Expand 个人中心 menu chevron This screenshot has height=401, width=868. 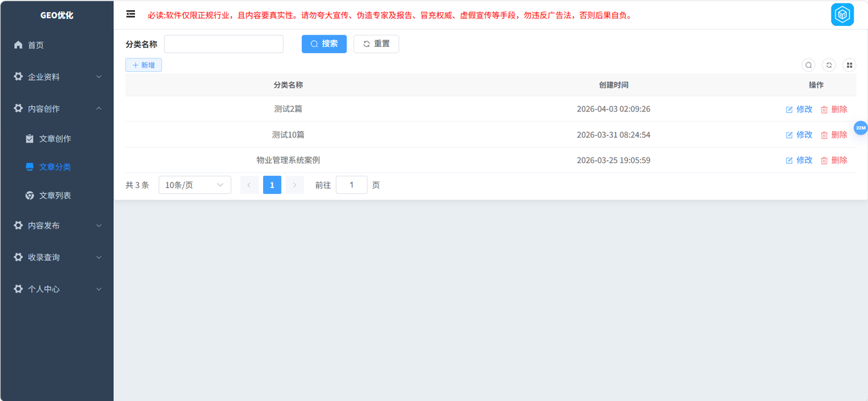click(x=99, y=289)
